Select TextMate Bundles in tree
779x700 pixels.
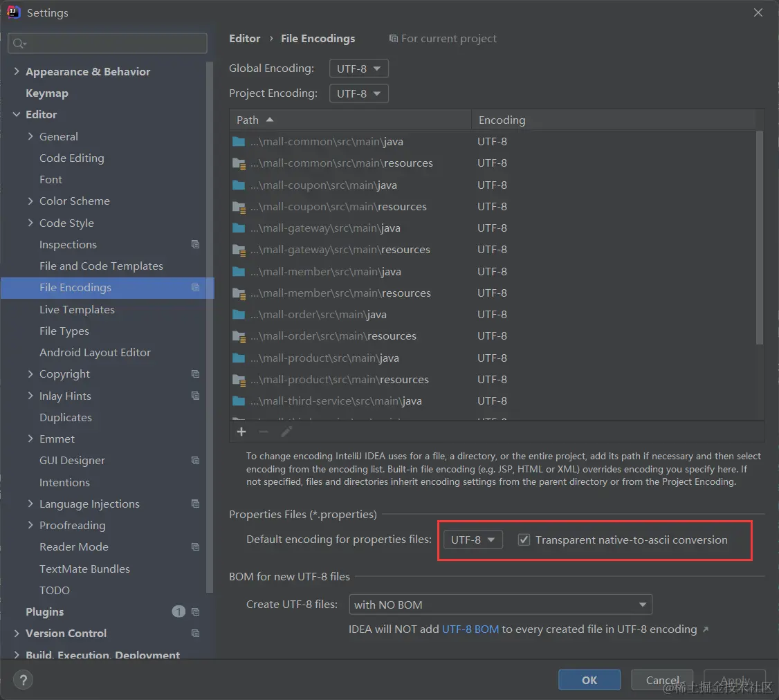84,569
